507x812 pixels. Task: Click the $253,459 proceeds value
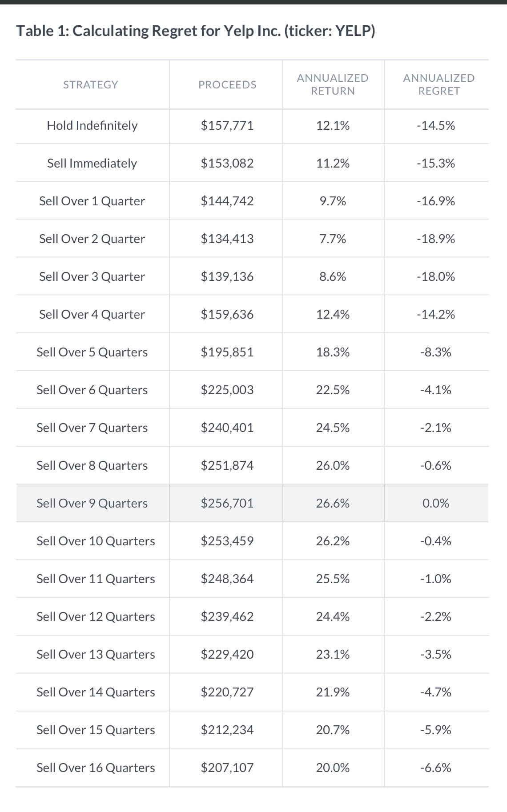coord(227,541)
